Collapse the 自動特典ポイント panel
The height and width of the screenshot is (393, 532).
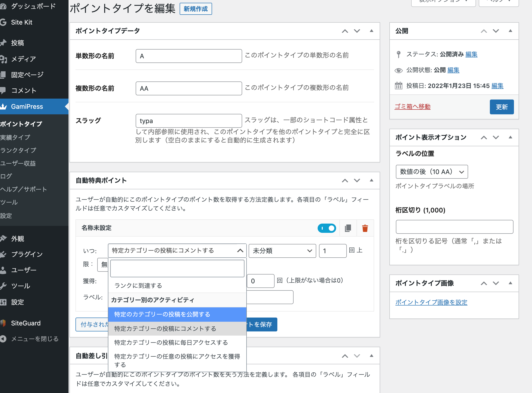(371, 180)
